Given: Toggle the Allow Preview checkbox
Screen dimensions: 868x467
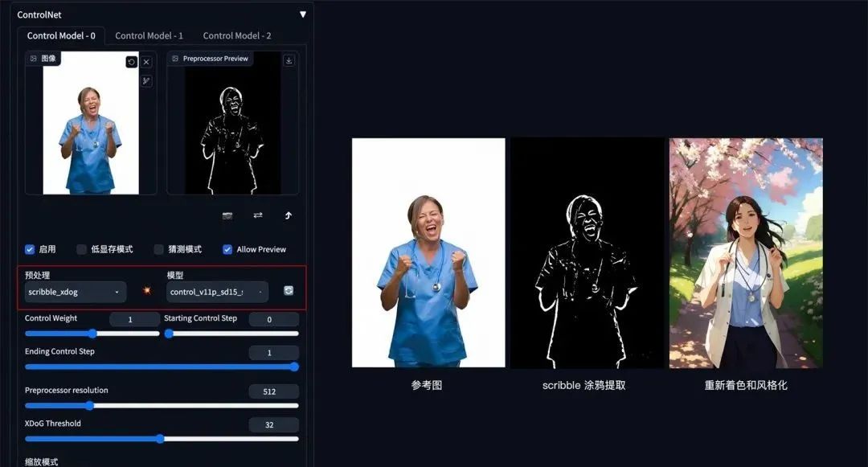Looking at the screenshot, I should (x=227, y=249).
